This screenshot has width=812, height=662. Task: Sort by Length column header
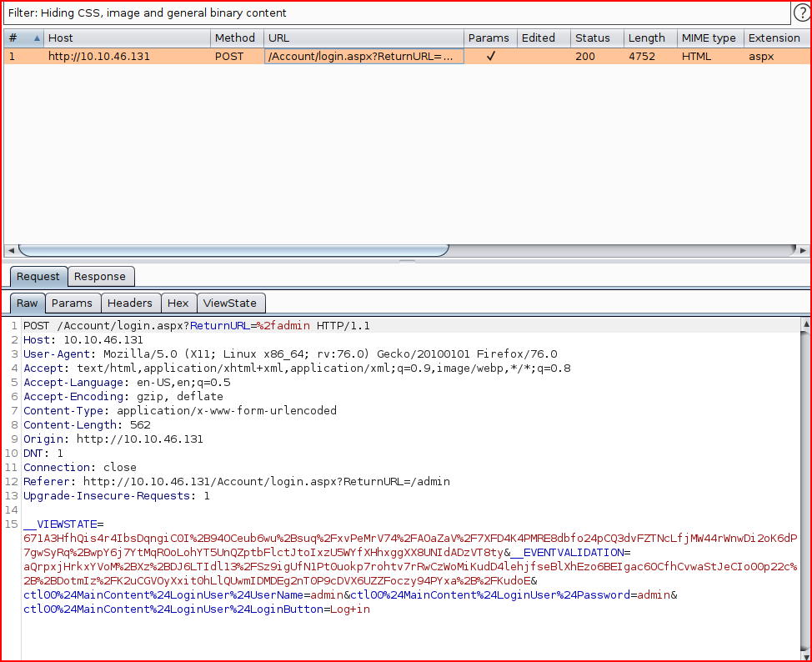(650, 38)
